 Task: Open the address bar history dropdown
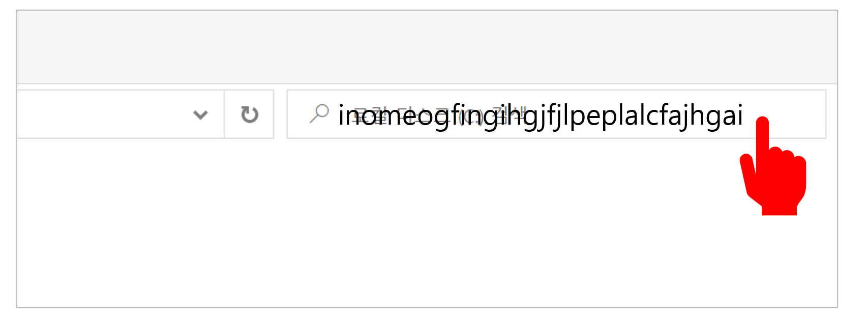click(x=201, y=114)
